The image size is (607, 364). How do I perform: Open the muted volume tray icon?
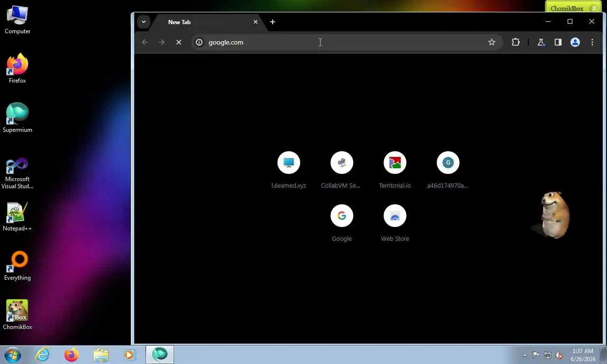(x=559, y=355)
